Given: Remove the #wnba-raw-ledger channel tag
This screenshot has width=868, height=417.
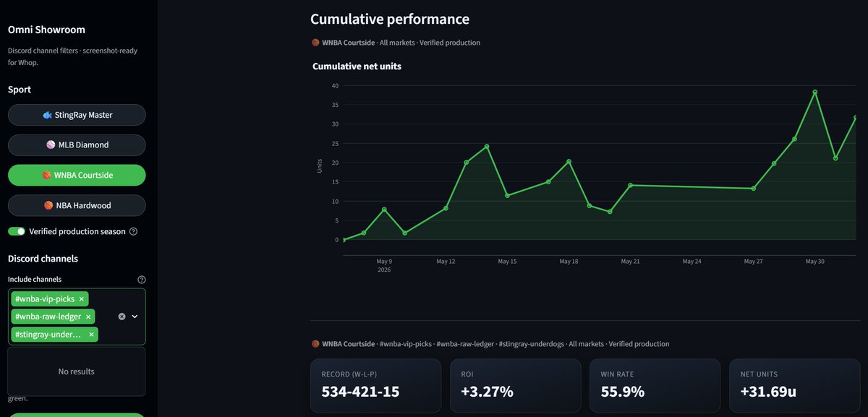Looking at the screenshot, I should [x=88, y=317].
